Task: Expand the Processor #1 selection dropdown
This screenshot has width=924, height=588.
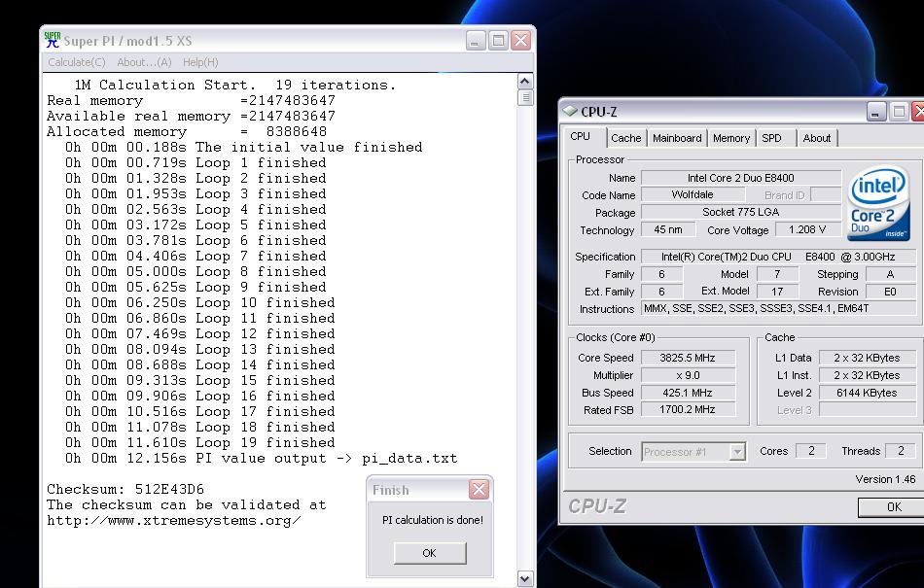Action: tap(736, 452)
